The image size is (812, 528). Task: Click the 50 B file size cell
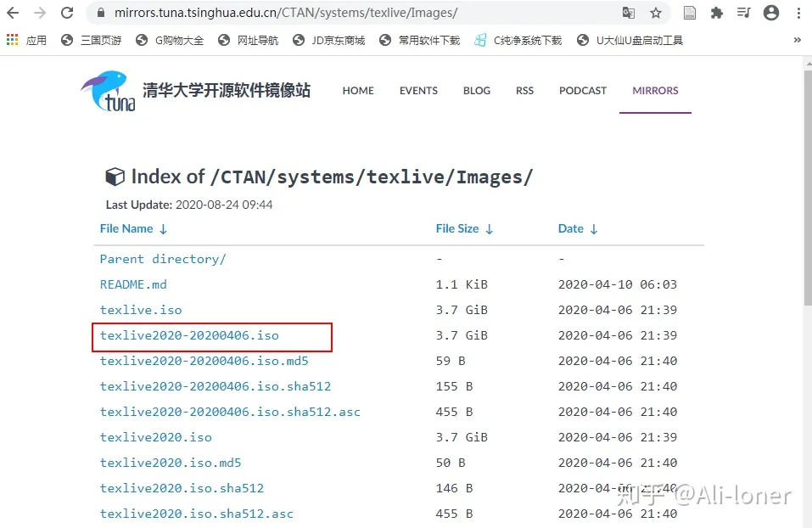451,462
